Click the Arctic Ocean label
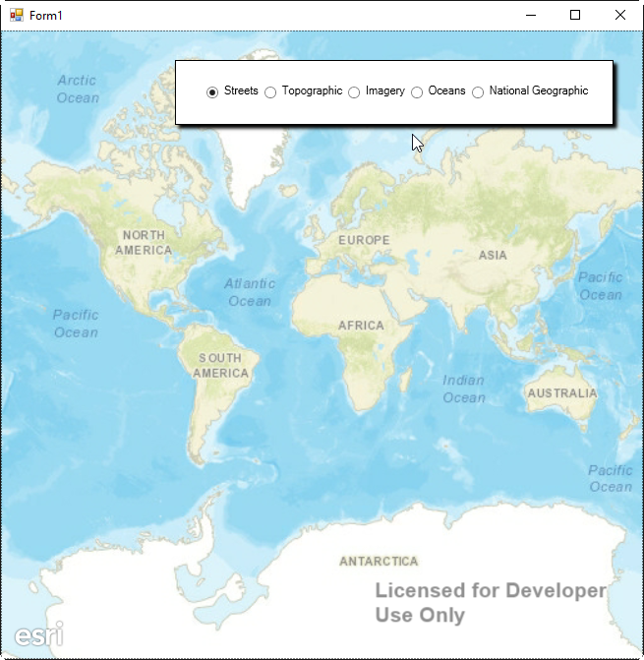Viewport: 644px width, 660px height. (x=78, y=89)
